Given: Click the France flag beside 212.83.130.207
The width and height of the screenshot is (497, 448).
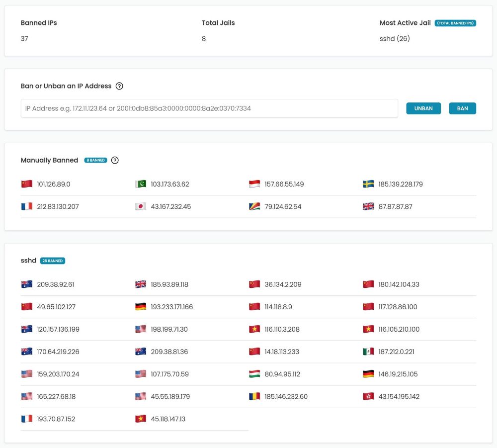Looking at the screenshot, I should (26, 206).
